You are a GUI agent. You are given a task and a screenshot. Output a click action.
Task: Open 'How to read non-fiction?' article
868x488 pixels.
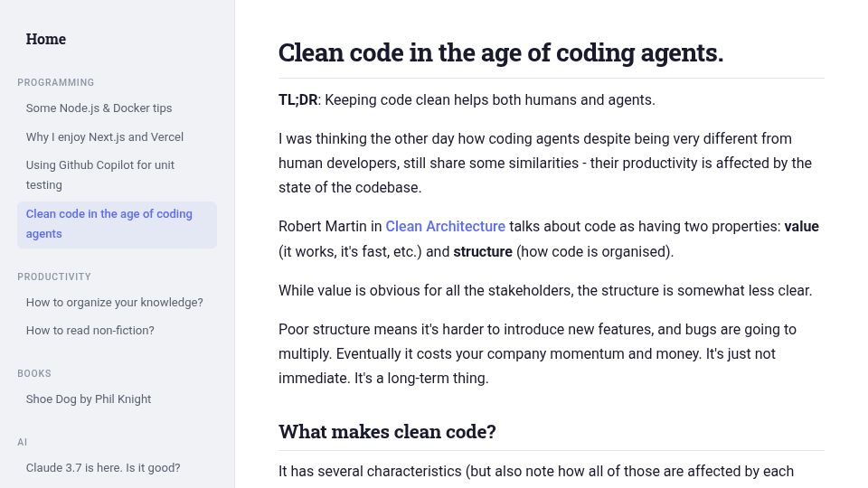[90, 331]
